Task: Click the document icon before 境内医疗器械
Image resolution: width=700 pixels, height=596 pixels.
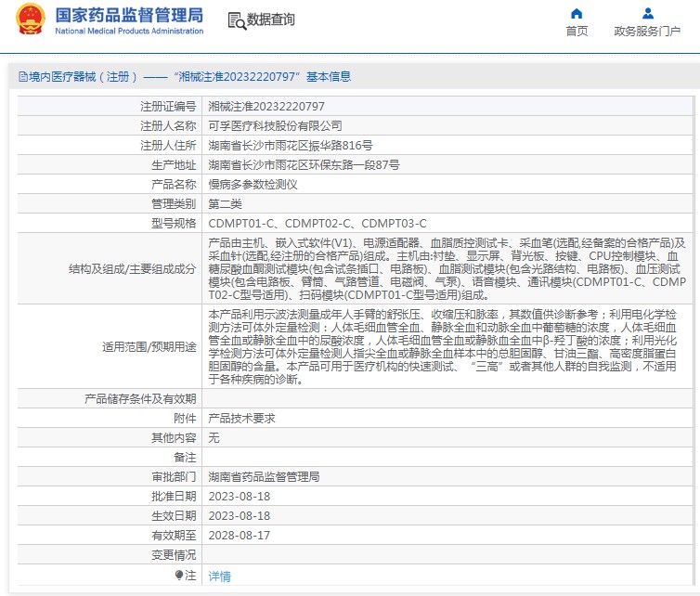Action: click(x=23, y=76)
